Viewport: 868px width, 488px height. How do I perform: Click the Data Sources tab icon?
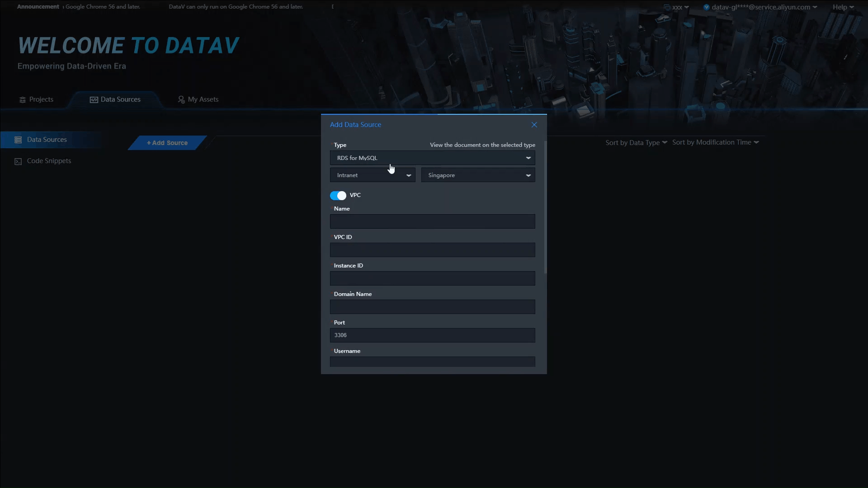pyautogui.click(x=94, y=100)
